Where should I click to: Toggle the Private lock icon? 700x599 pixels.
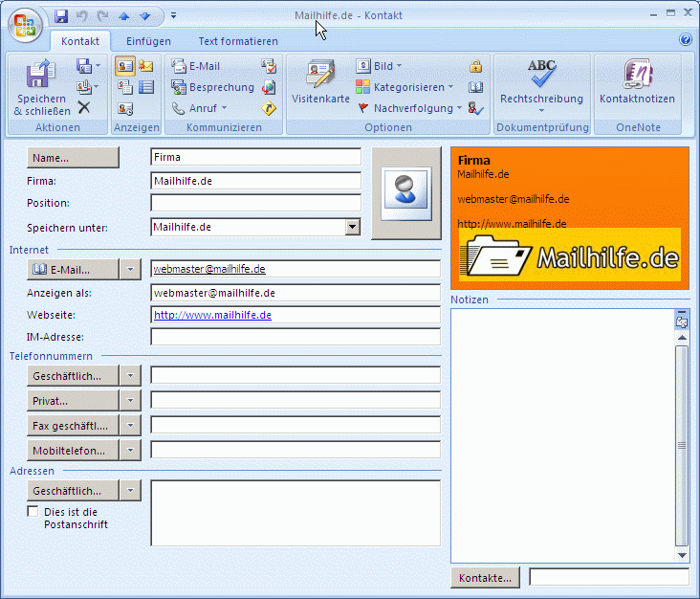coord(476,66)
